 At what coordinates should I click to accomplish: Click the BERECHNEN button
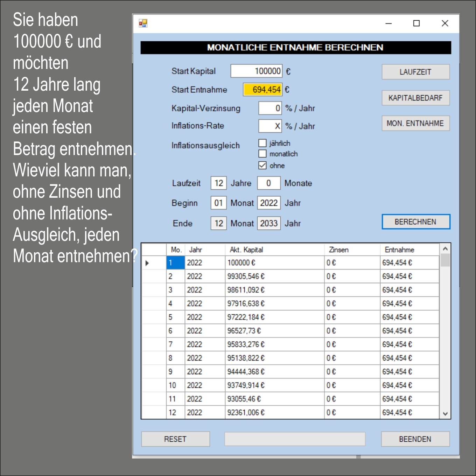tap(415, 222)
